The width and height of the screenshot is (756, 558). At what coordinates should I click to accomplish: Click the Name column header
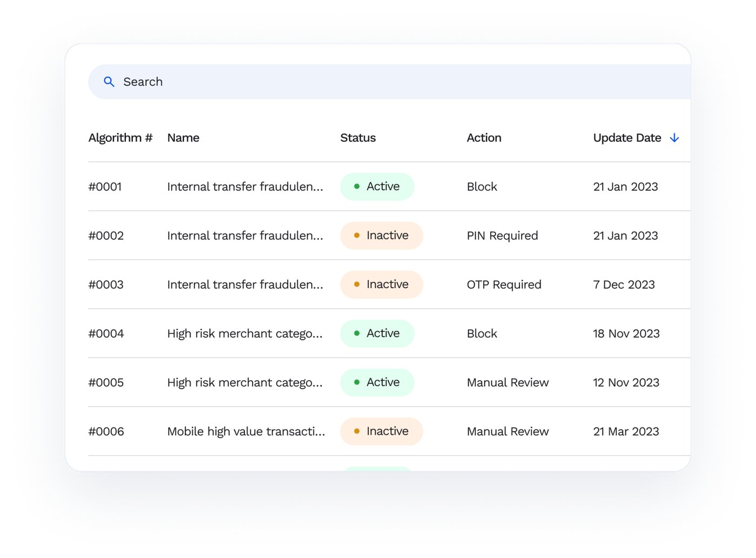pyautogui.click(x=183, y=138)
